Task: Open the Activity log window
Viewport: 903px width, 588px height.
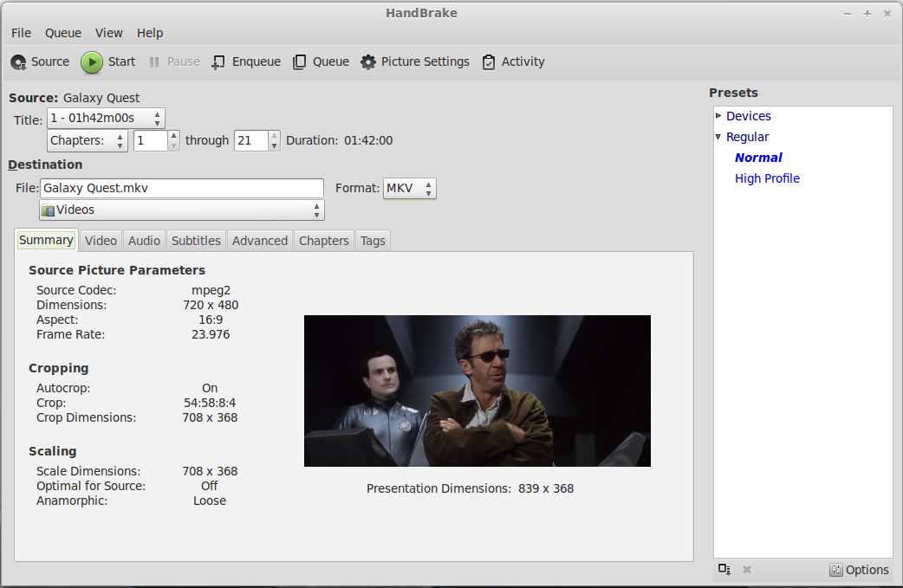Action: coord(513,61)
